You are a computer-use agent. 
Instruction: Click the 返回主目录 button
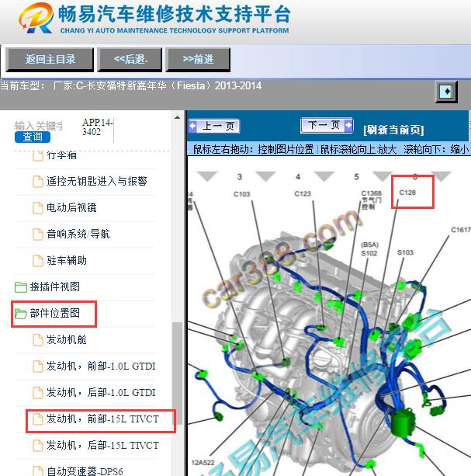point(50,60)
